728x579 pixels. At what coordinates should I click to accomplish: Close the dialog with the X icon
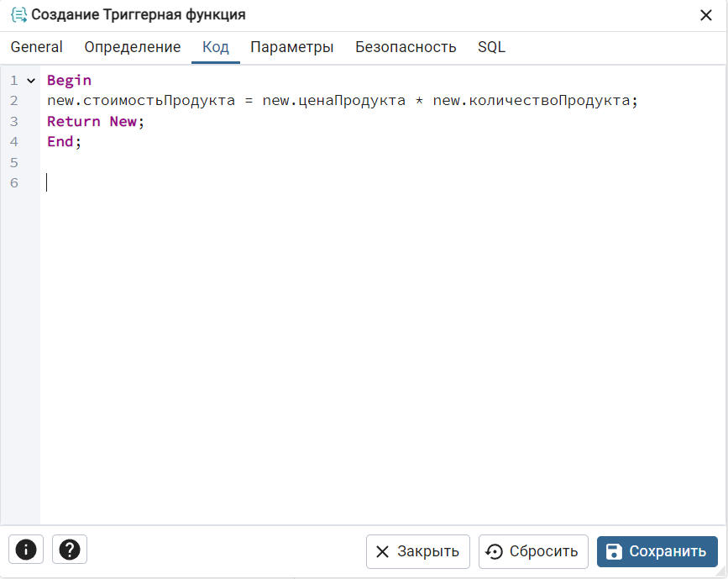click(x=706, y=15)
